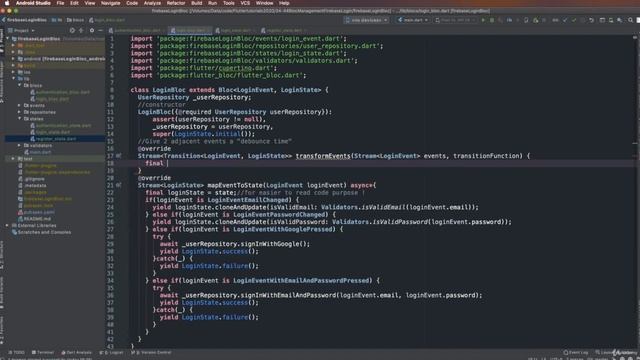Open the Navigate menu

click(x=111, y=3)
